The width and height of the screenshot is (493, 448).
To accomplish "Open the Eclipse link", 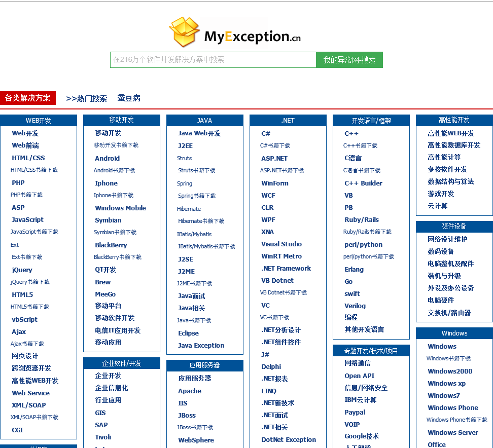I will point(188,333).
